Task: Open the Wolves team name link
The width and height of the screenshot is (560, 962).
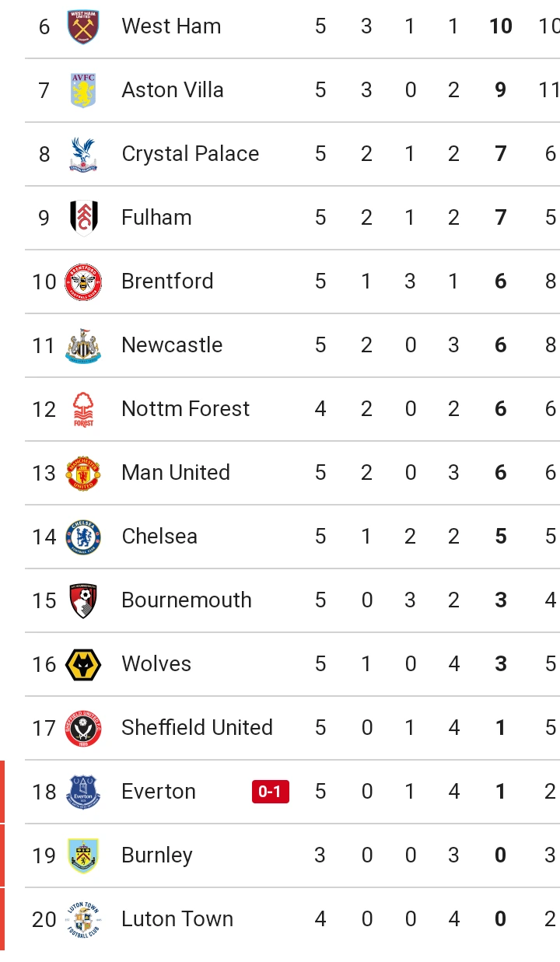Action: [156, 664]
